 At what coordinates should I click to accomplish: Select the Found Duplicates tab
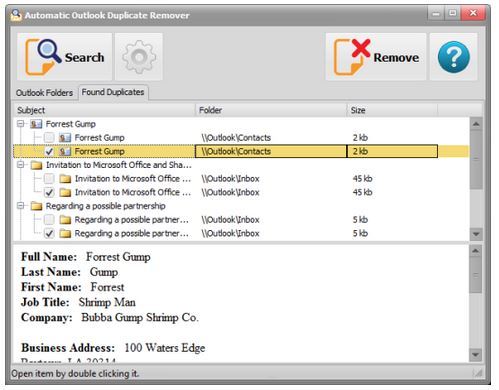pos(113,92)
